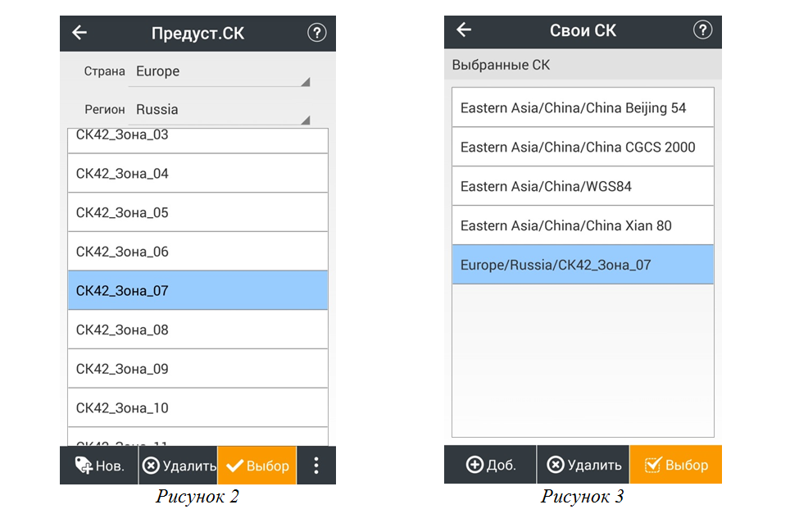790x532 pixels.
Task: Choose China Xian 80 entry
Action: point(583,225)
